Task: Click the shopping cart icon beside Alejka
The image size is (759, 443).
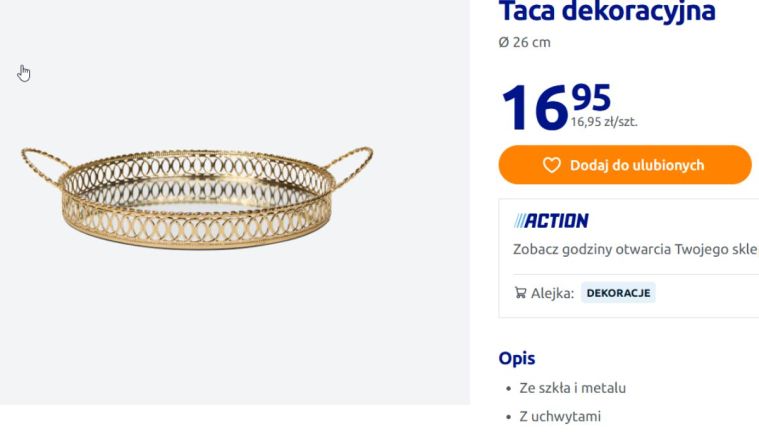Action: [520, 293]
